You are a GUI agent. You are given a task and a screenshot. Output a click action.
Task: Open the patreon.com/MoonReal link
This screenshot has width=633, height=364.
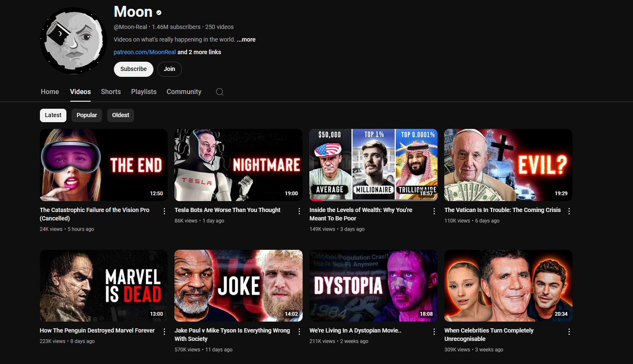[x=145, y=52]
